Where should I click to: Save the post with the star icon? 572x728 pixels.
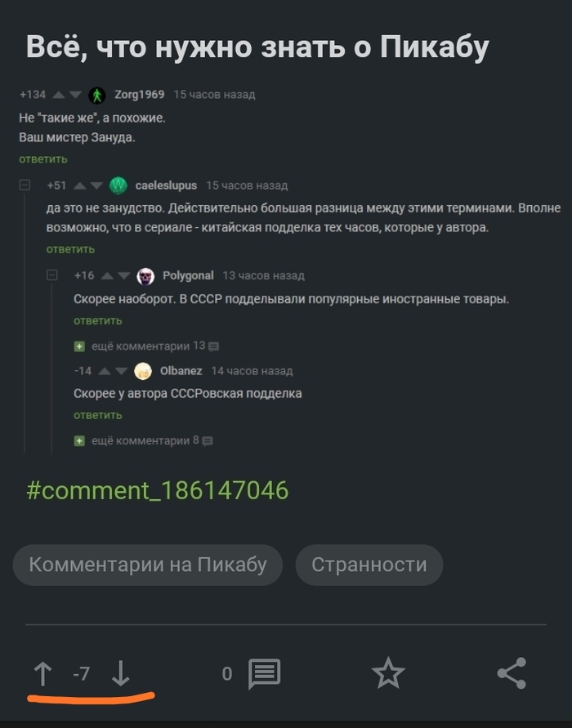388,673
